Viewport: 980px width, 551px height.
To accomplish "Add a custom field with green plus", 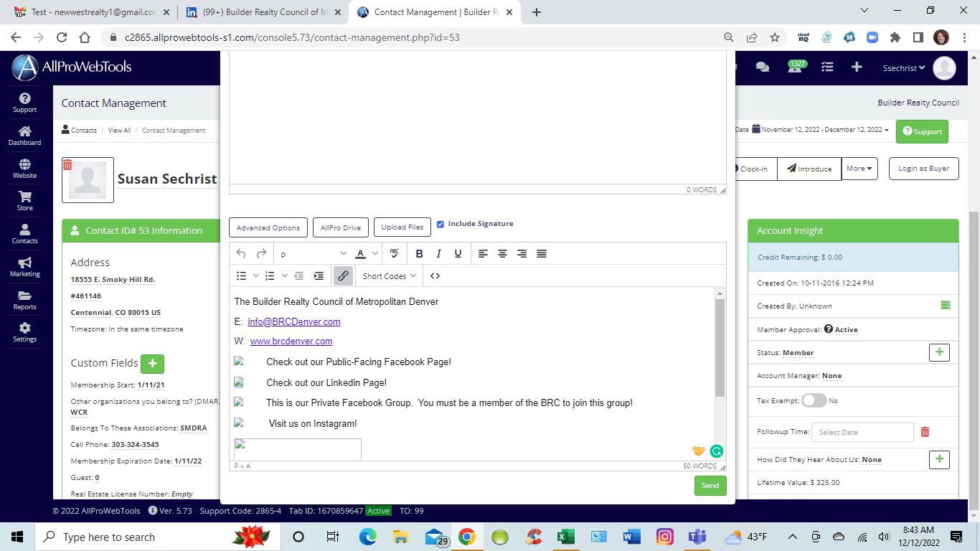I will coord(152,364).
